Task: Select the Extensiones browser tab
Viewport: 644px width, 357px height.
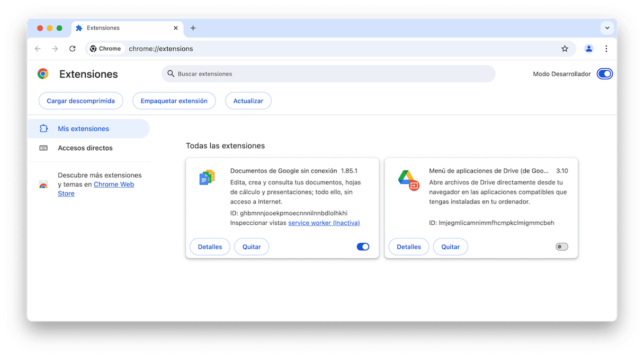Action: tap(127, 28)
